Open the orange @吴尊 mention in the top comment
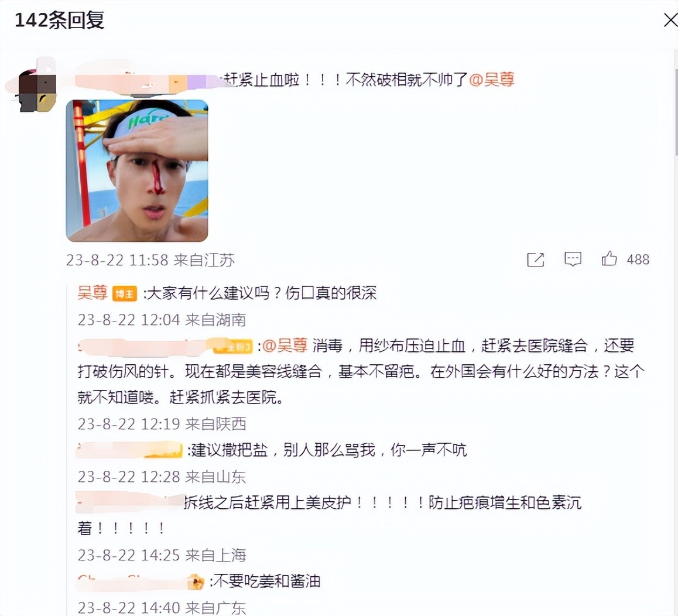The width and height of the screenshot is (678, 616). [492, 80]
